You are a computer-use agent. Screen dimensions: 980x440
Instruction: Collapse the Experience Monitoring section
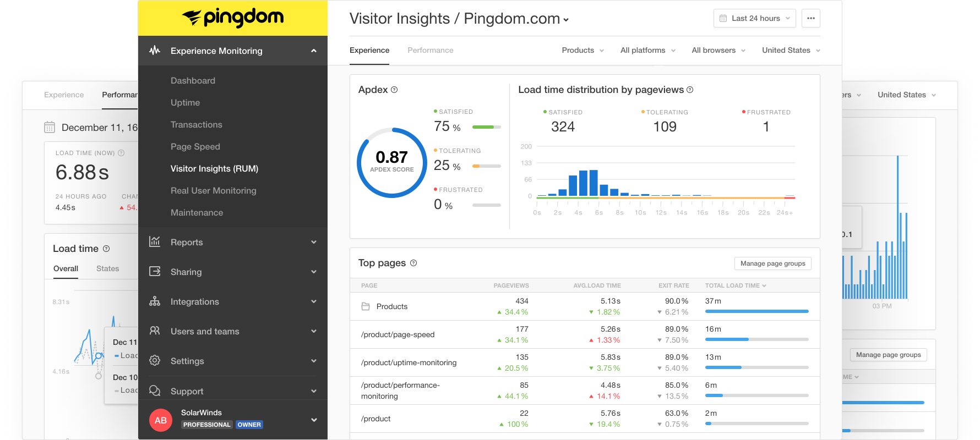(x=313, y=51)
